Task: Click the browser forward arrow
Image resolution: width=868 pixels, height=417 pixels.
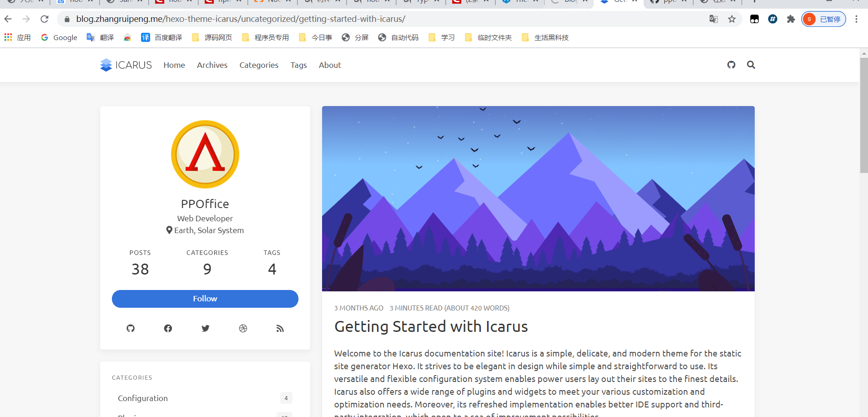Action: pos(26,19)
